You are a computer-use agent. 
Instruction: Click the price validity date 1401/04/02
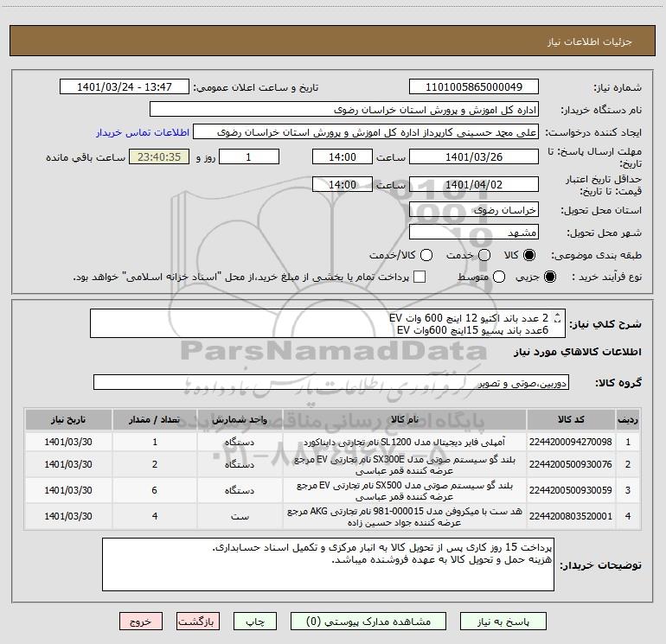pyautogui.click(x=474, y=184)
